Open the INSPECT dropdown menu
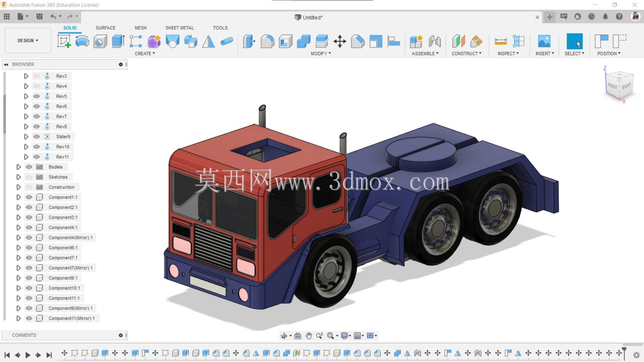 tap(508, 53)
